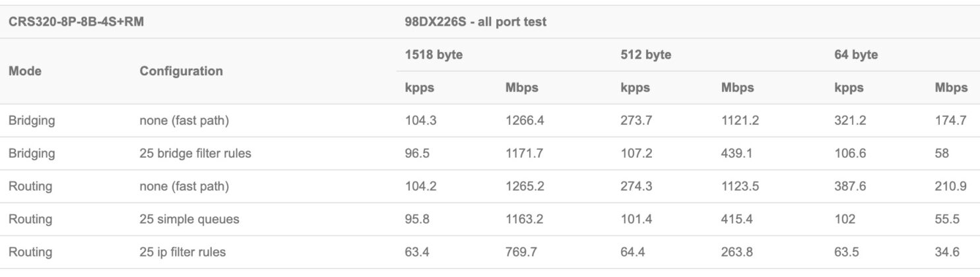Click the 63.4 kpps value

417,252
